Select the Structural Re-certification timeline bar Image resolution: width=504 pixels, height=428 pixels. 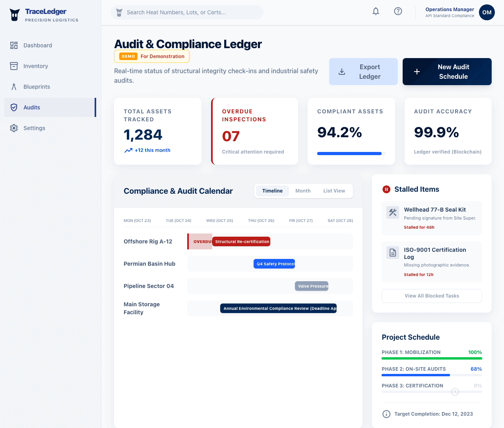[x=241, y=241]
